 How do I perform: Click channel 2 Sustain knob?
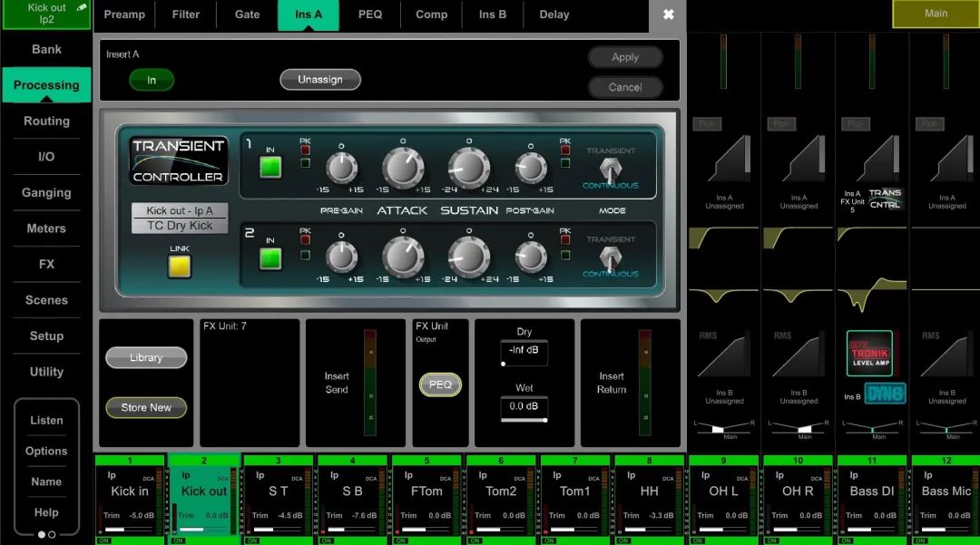coord(468,258)
